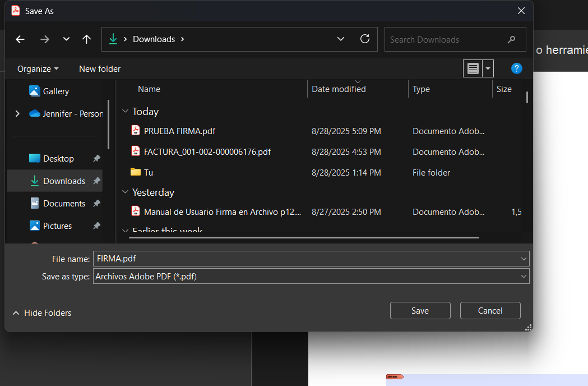Go back using the left arrow
This screenshot has width=588, height=386.
click(20, 39)
